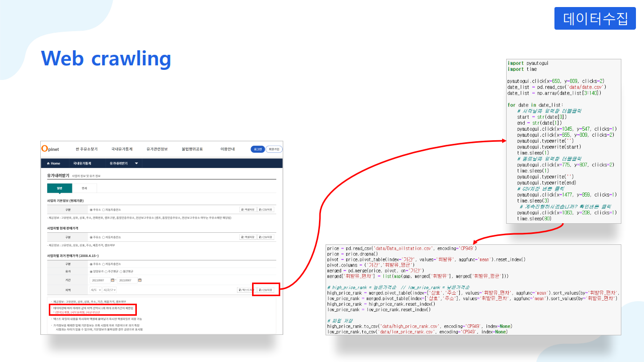The width and height of the screenshot is (644, 362).
Task: Open the 시/도 dropdown
Action: click(96, 290)
